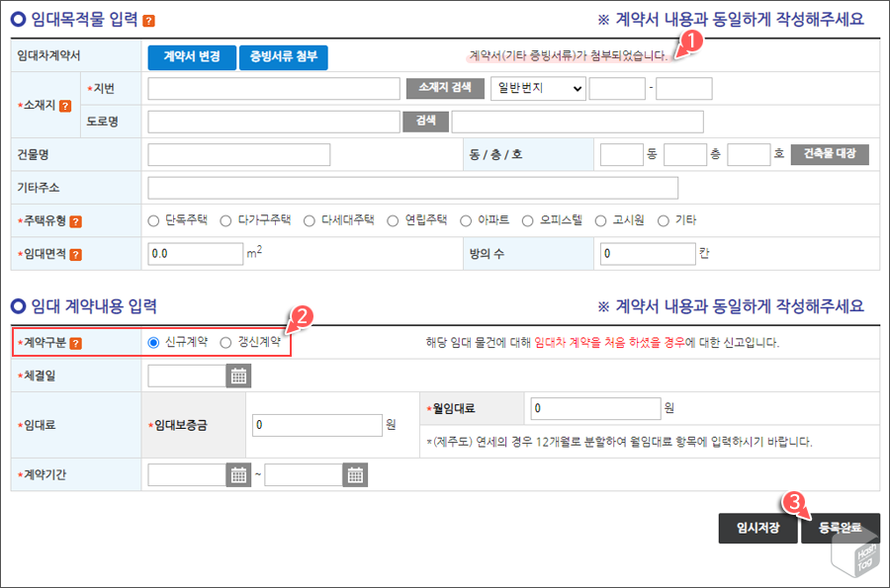Click the 월임대료 amount input field

click(595, 408)
